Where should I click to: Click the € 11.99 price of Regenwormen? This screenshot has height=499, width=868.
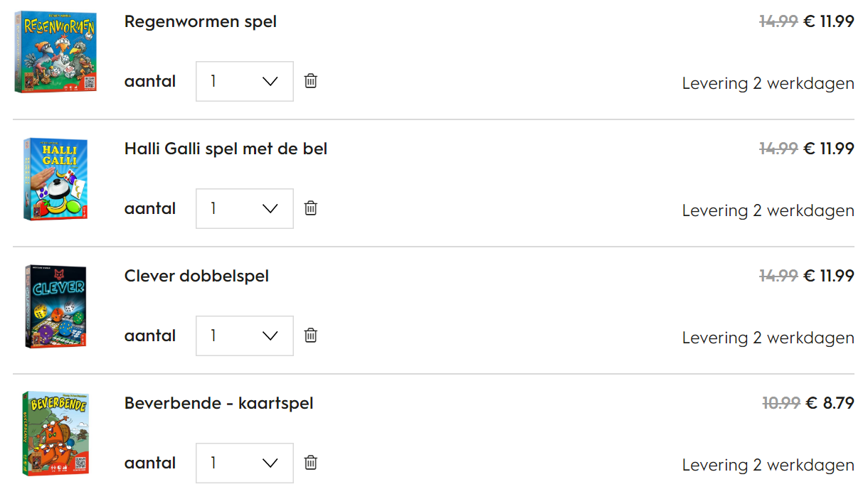click(x=828, y=21)
